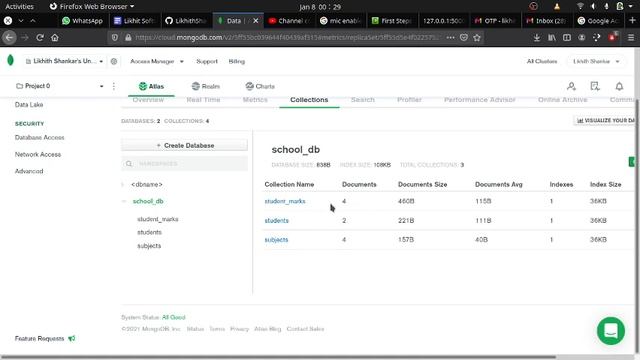Click the Create Database button
The image size is (640, 360).
[x=184, y=145]
